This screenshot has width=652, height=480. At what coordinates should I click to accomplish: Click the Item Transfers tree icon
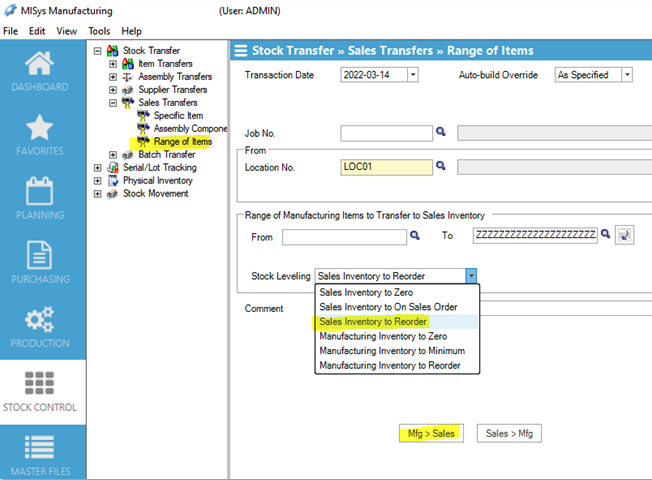click(128, 64)
